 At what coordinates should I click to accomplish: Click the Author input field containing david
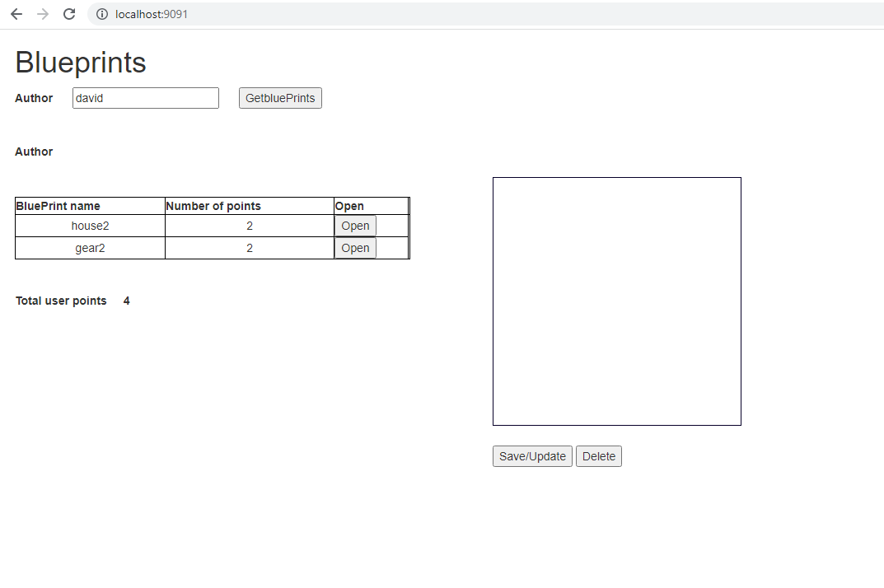click(x=146, y=98)
